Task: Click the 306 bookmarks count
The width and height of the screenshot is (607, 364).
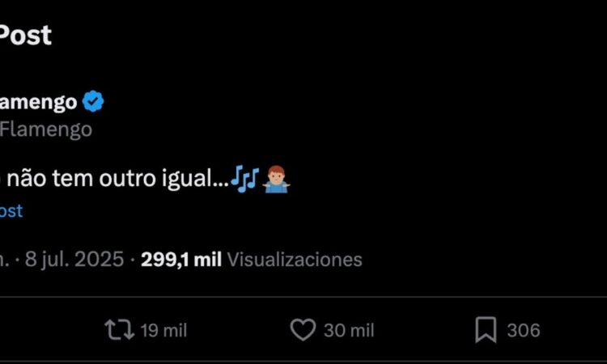Action: pos(524,330)
